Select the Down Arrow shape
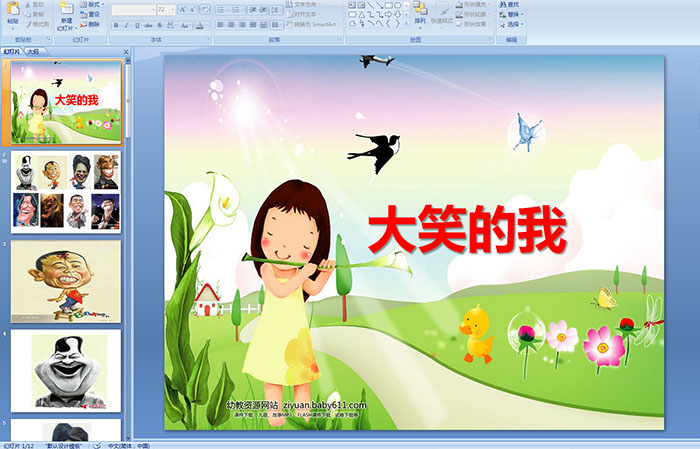 click(x=398, y=15)
